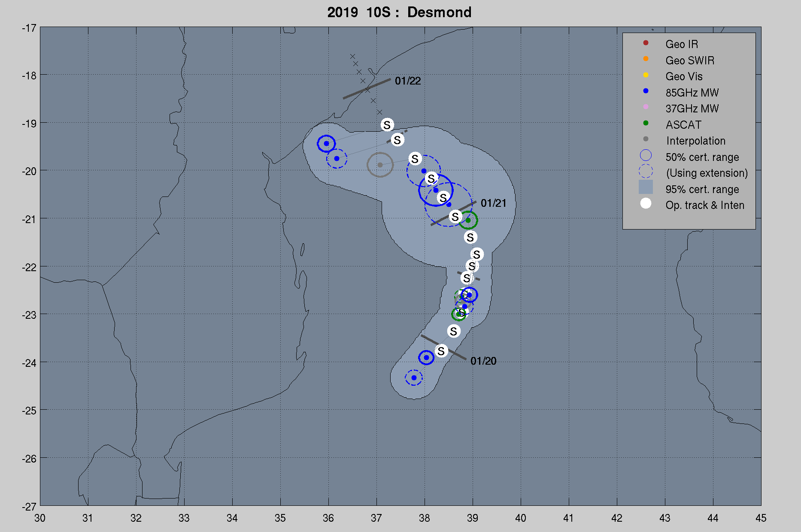Click the gray interpolation circle on the map
The width and height of the screenshot is (801, 532).
pos(380,165)
